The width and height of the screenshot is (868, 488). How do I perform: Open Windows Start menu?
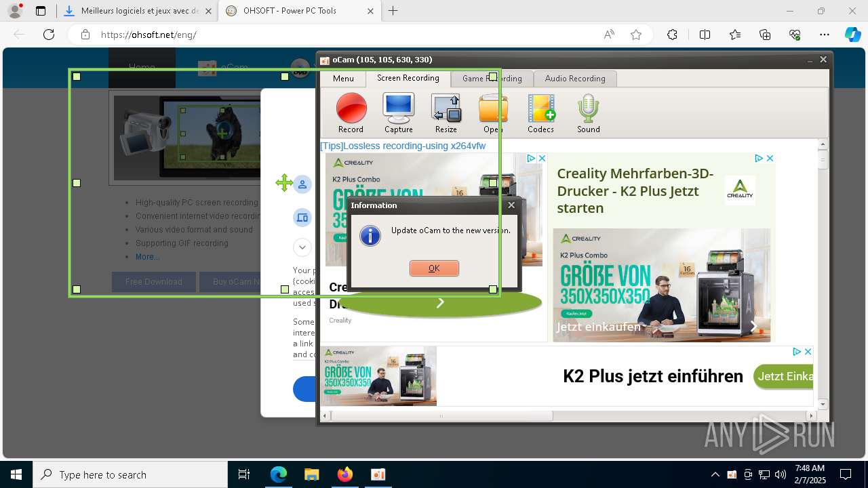point(16,474)
